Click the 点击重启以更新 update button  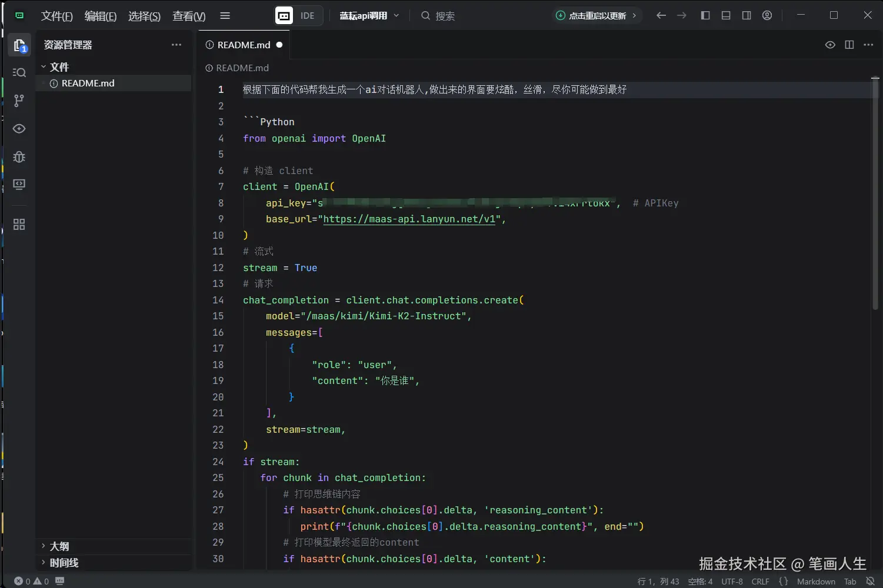point(597,16)
